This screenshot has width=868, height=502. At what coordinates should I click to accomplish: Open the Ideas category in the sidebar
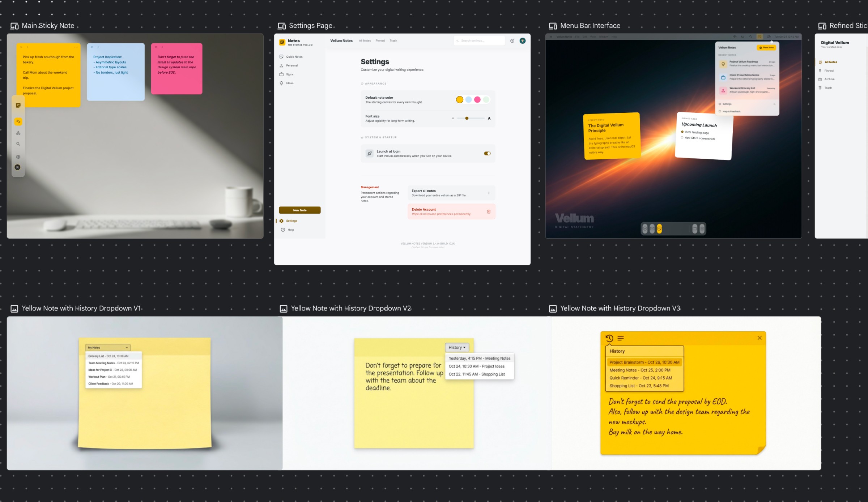click(x=286, y=83)
